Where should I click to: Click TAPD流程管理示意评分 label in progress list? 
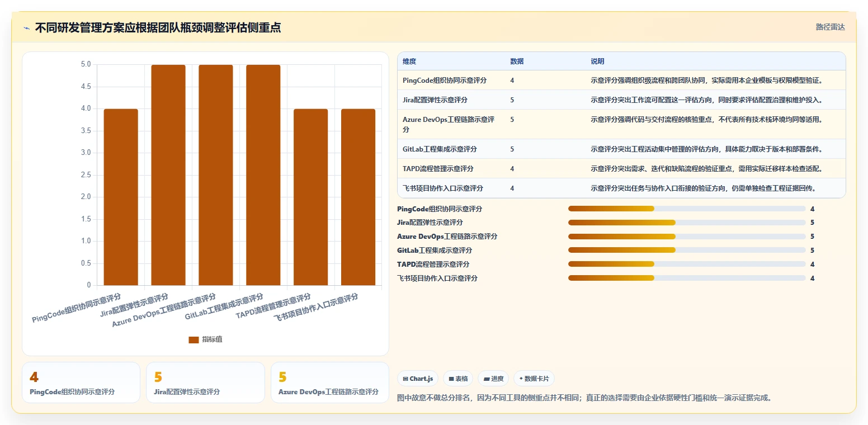click(433, 264)
